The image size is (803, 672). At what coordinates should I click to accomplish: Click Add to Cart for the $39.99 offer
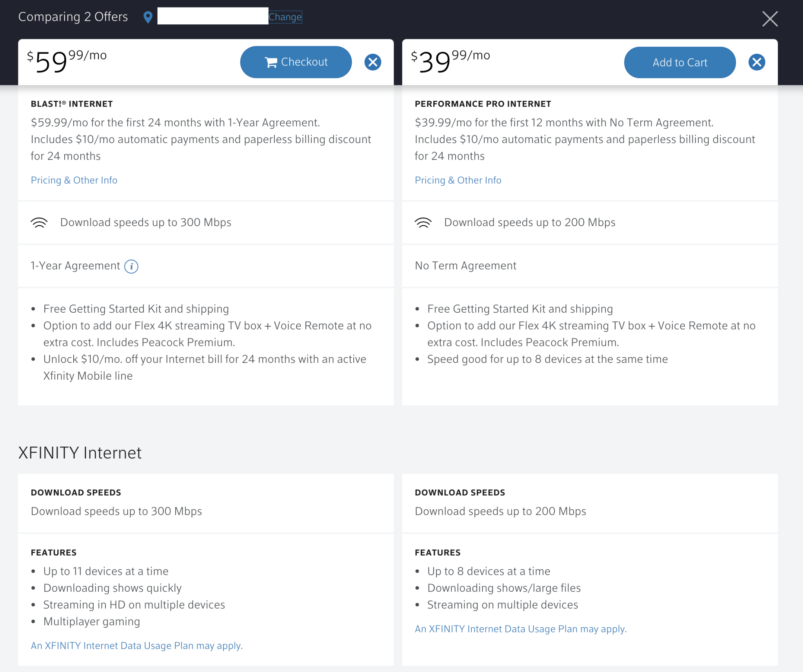[x=680, y=62]
